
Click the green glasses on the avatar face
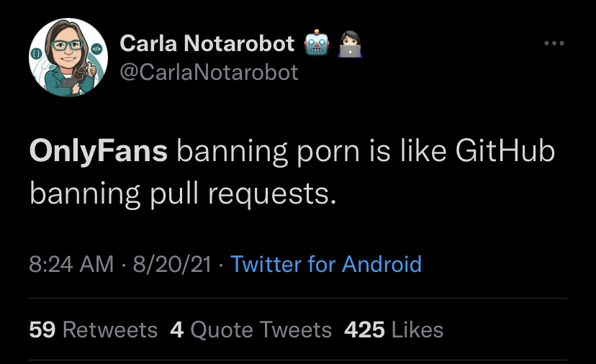pos(66,45)
